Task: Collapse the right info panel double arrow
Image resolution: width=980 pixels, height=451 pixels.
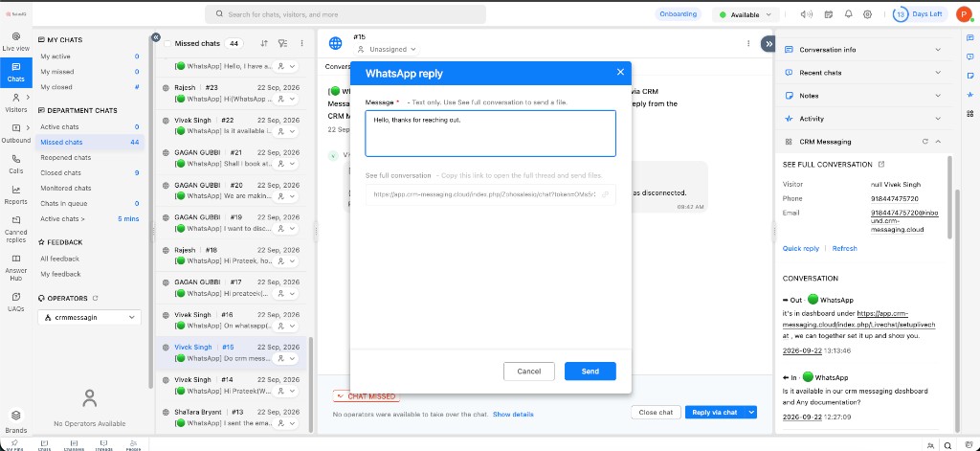Action: (x=768, y=43)
